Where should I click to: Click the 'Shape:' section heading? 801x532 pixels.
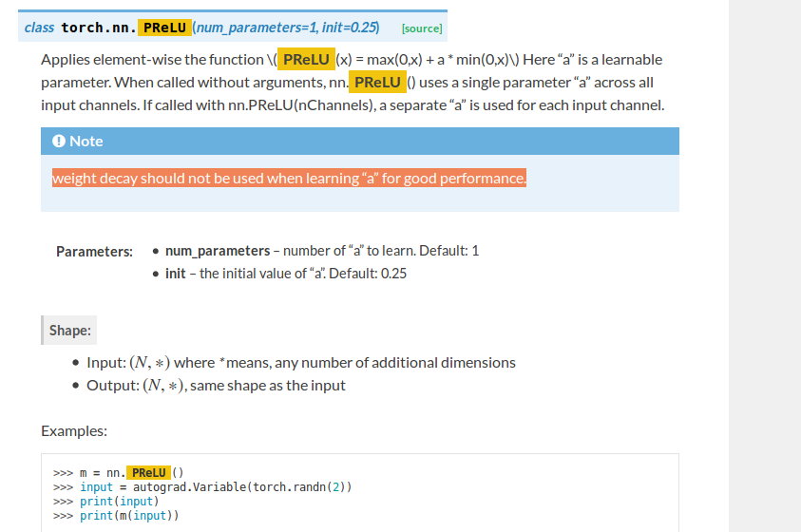[x=70, y=331]
